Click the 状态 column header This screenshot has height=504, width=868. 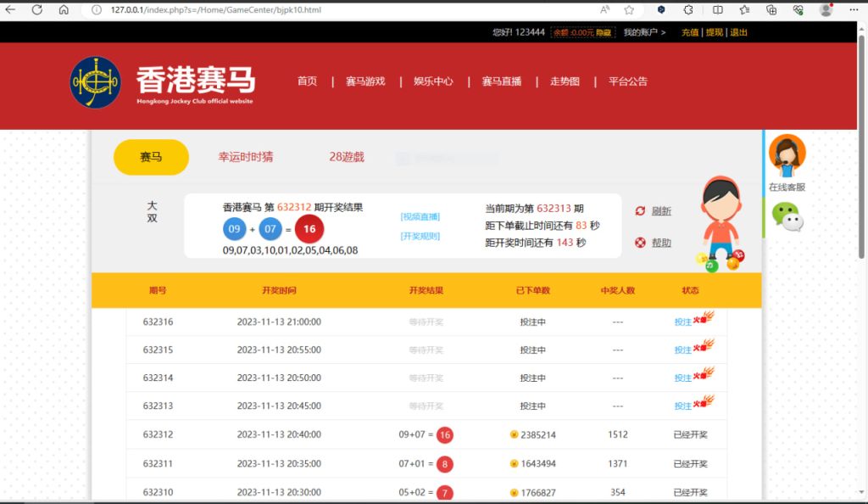coord(690,290)
